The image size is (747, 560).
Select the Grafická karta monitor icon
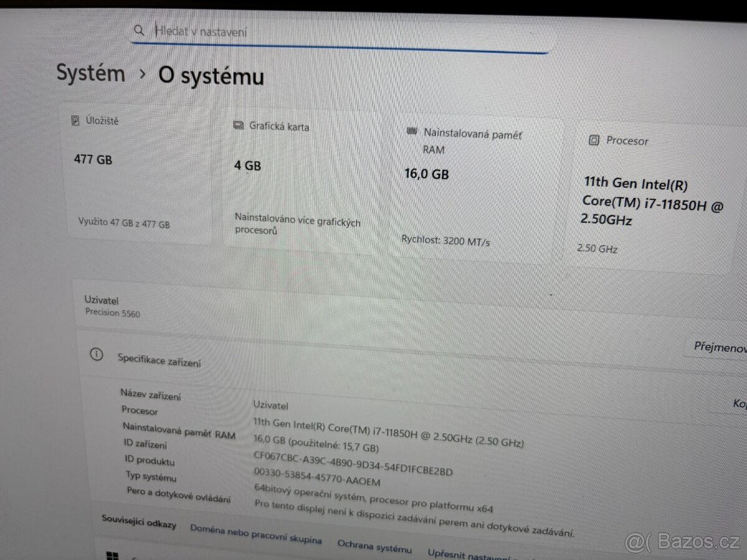[x=238, y=126]
